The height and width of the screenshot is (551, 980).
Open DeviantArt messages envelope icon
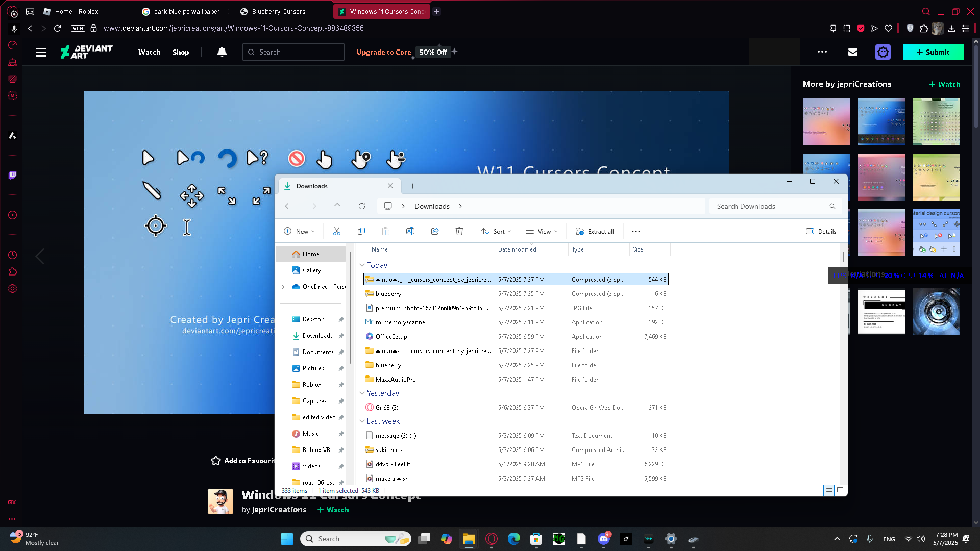point(852,52)
